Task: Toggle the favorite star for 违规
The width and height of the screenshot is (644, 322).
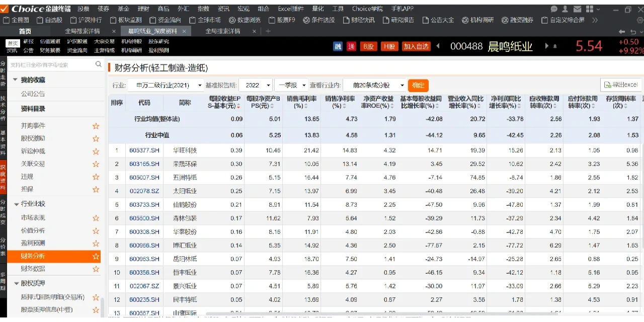Action: [x=96, y=177]
